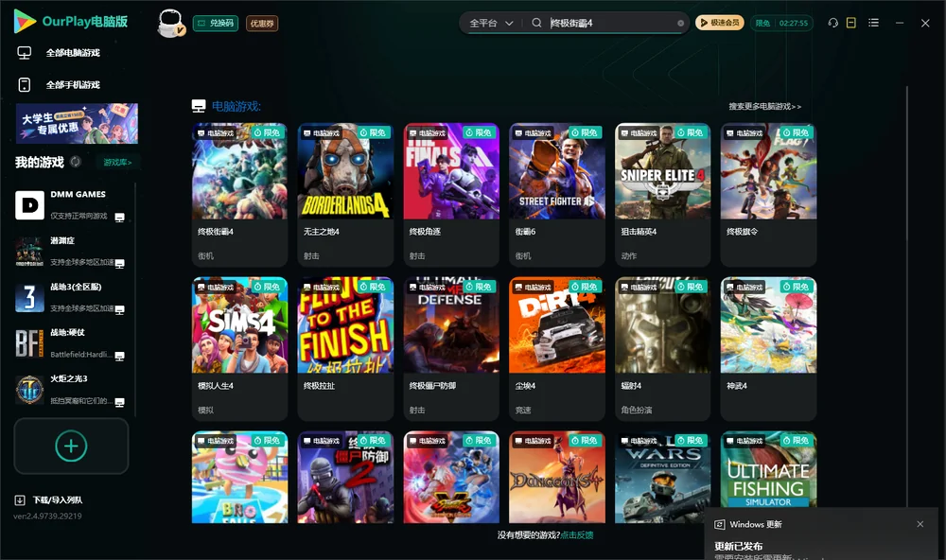946x560 pixels.
Task: Dismiss the Windows 更新 notification
Action: (x=920, y=524)
